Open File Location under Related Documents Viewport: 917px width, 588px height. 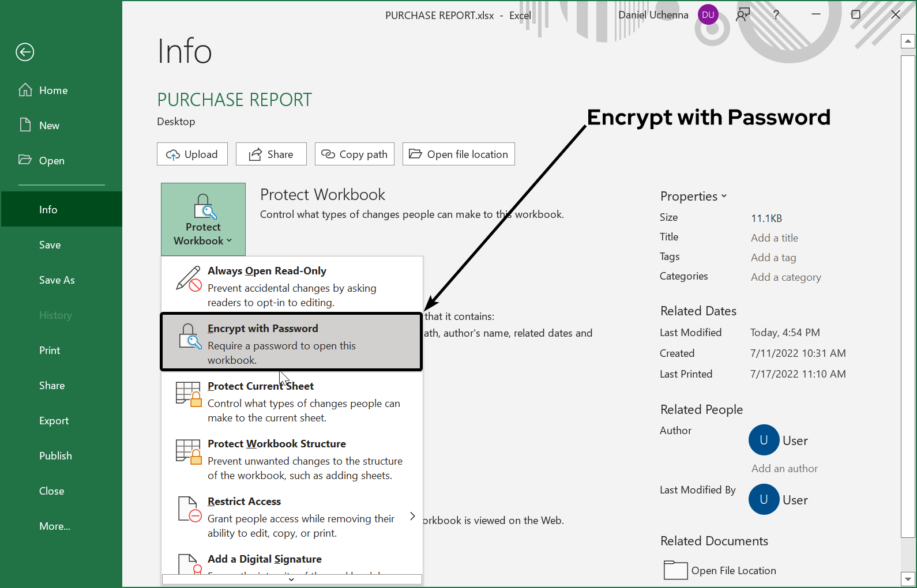732,570
